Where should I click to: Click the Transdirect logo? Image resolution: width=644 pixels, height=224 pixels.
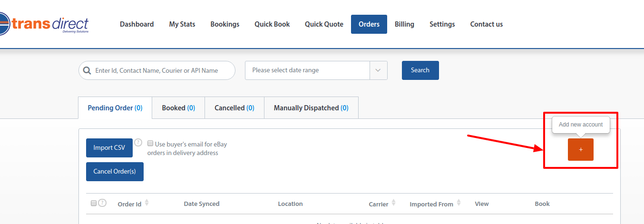pos(45,24)
